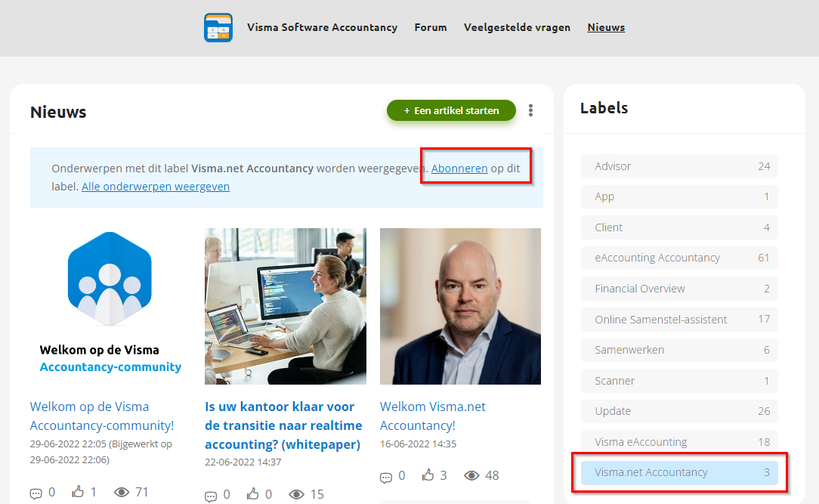This screenshot has width=819, height=504.
Task: Select the Update label in the sidebar
Action: click(x=679, y=411)
